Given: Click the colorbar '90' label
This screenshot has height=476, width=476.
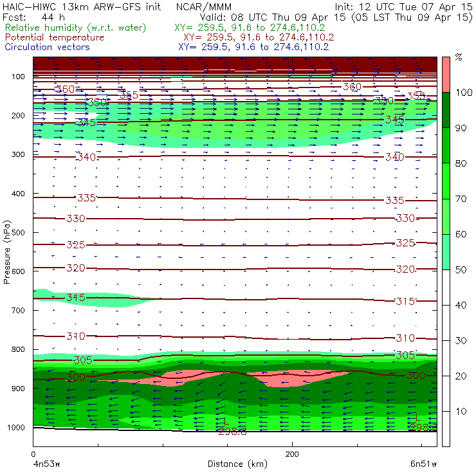Looking at the screenshot, I should 461,128.
